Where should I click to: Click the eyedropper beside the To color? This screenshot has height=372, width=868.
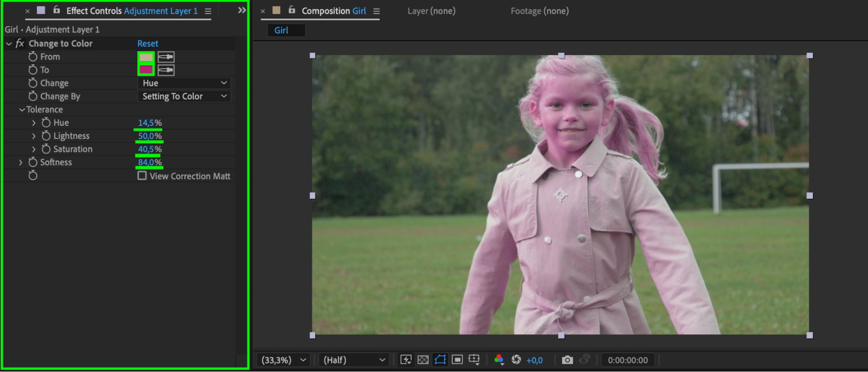(x=166, y=70)
